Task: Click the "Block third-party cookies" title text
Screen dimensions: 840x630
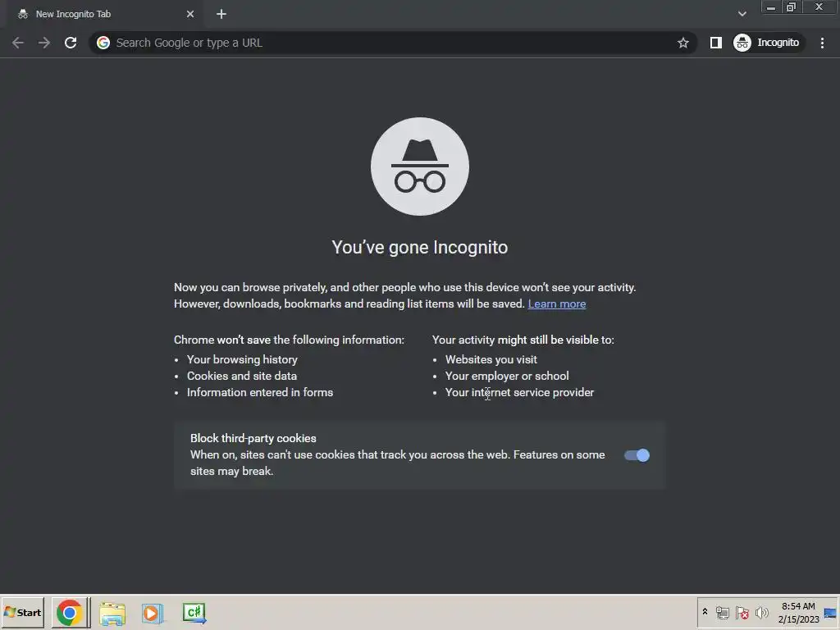Action: (x=253, y=438)
